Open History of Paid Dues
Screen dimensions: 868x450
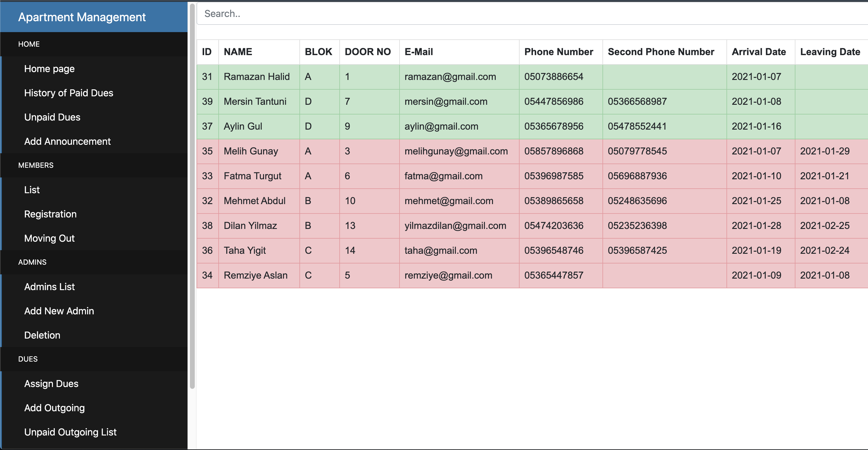click(68, 93)
